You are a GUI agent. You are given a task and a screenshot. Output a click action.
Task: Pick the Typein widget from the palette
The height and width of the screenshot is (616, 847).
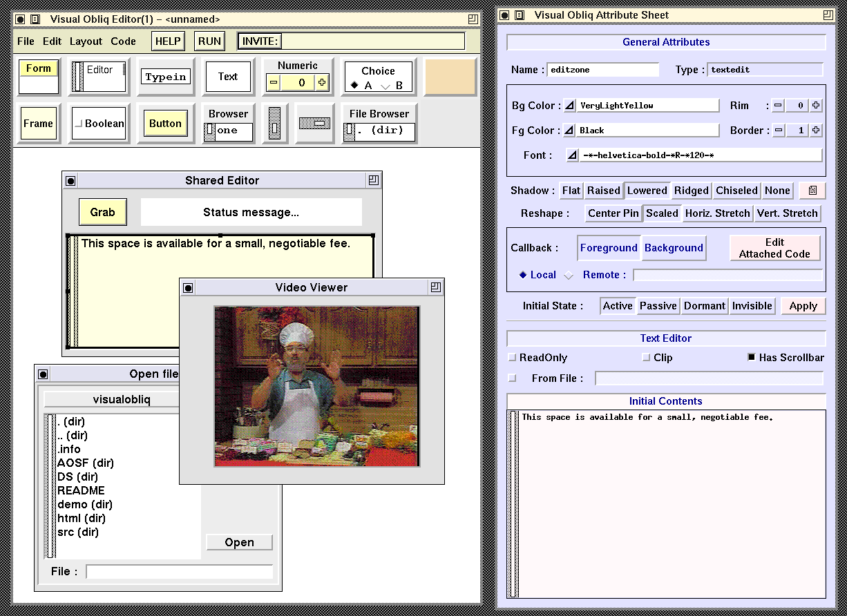[165, 77]
